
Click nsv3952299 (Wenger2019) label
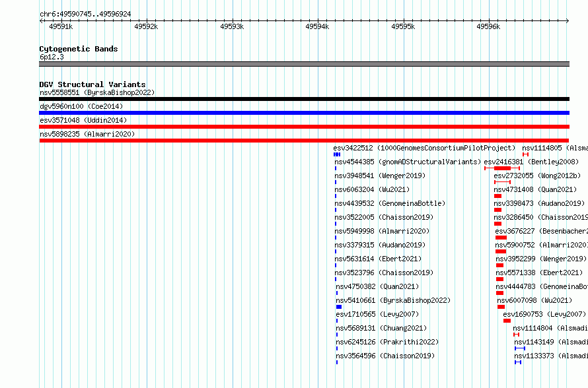point(541,259)
